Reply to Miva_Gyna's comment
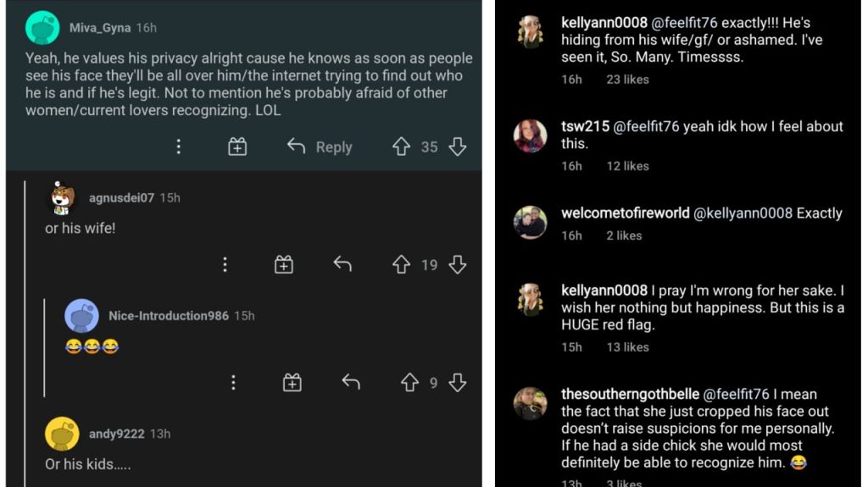The width and height of the screenshot is (868, 487). pos(320,147)
